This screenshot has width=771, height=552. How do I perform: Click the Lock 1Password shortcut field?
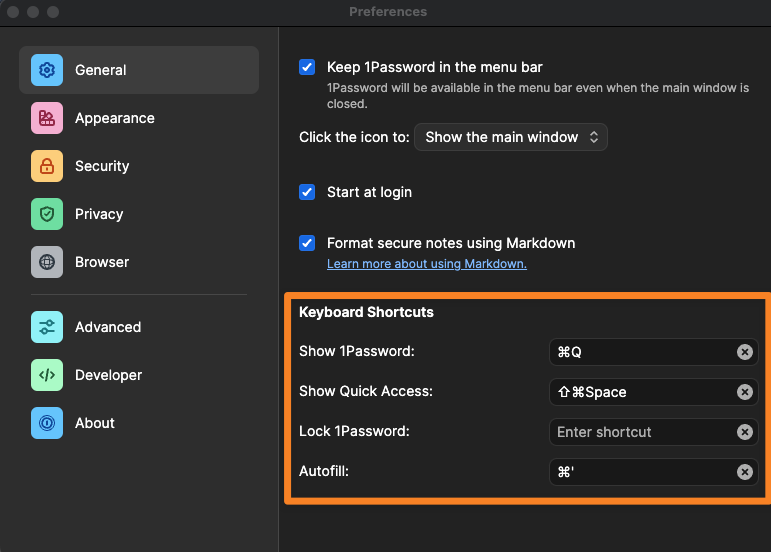(642, 432)
